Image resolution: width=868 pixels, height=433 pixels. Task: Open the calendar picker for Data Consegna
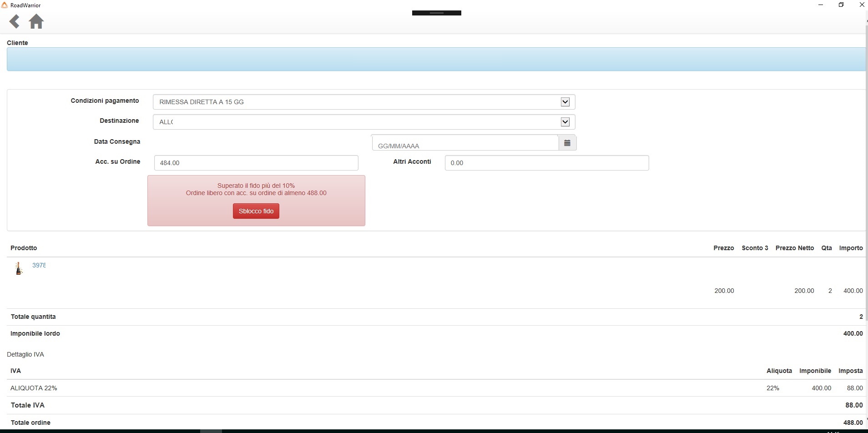click(x=567, y=143)
